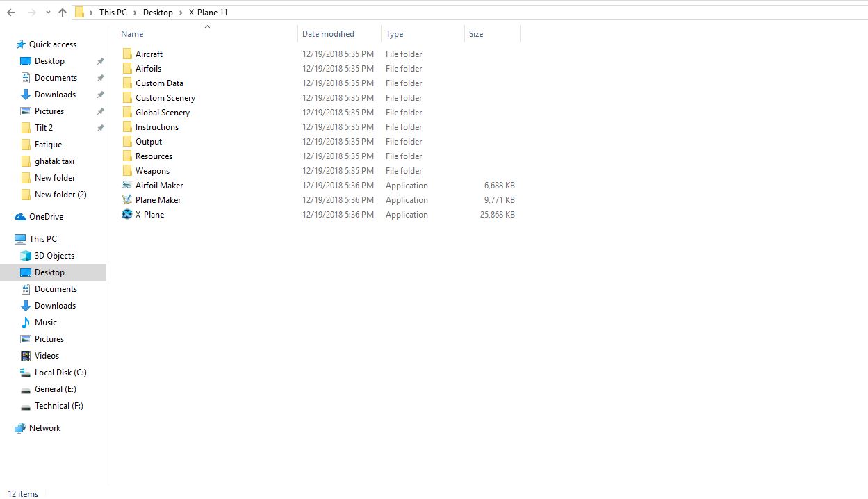Select the Global Scenery folder icon
868x499 pixels.
coord(127,113)
